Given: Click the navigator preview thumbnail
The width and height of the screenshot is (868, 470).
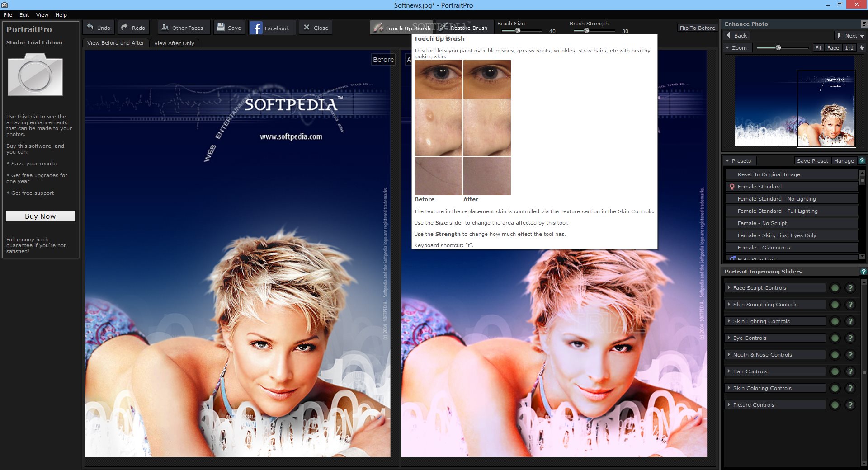Looking at the screenshot, I should tap(795, 101).
